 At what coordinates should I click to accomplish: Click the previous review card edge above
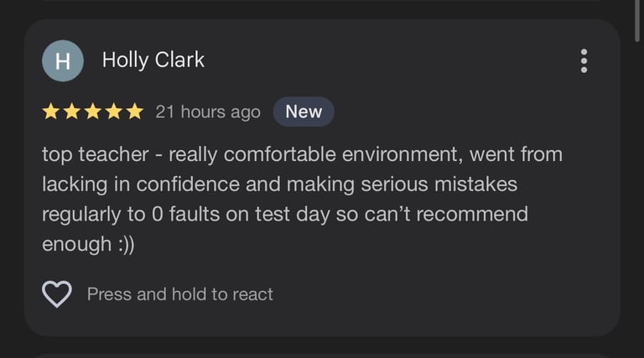coord(322,1)
